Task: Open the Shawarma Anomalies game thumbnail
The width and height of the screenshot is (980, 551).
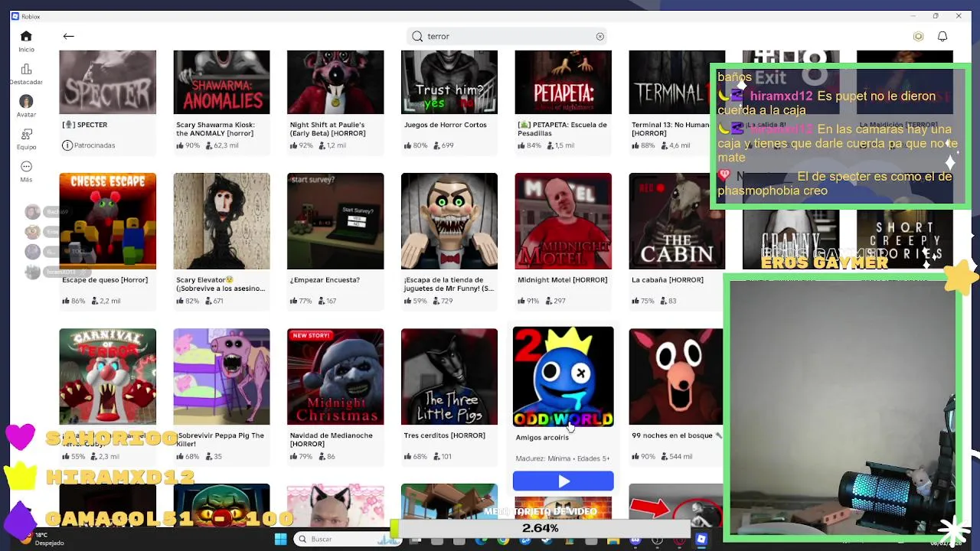Action: [221, 82]
